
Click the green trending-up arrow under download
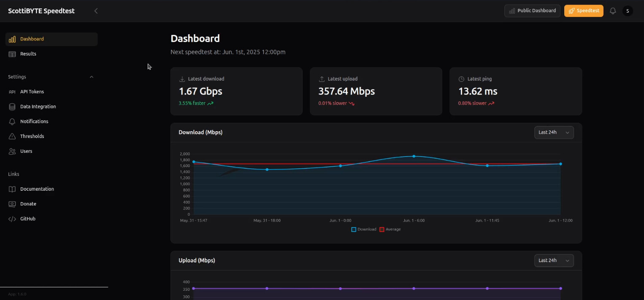[x=210, y=103]
